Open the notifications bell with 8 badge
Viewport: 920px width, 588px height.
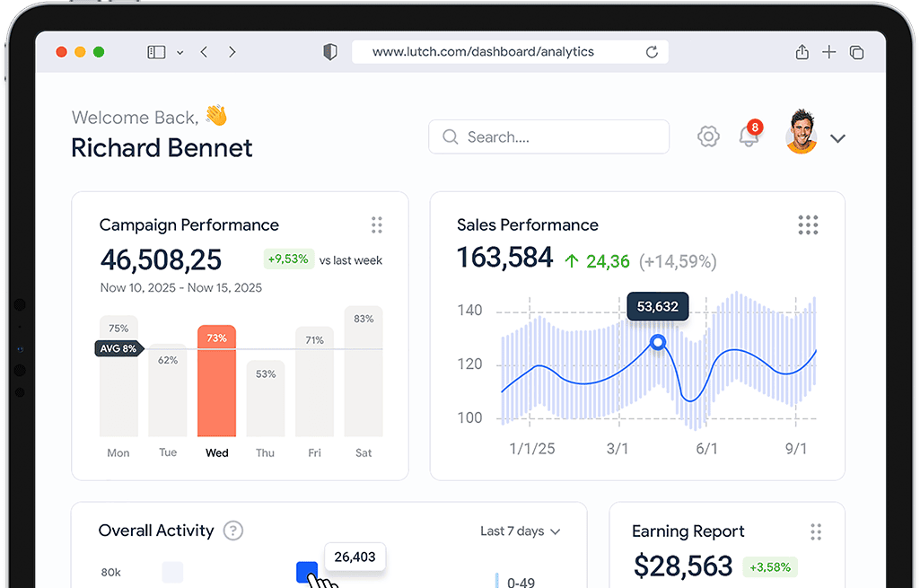point(749,136)
